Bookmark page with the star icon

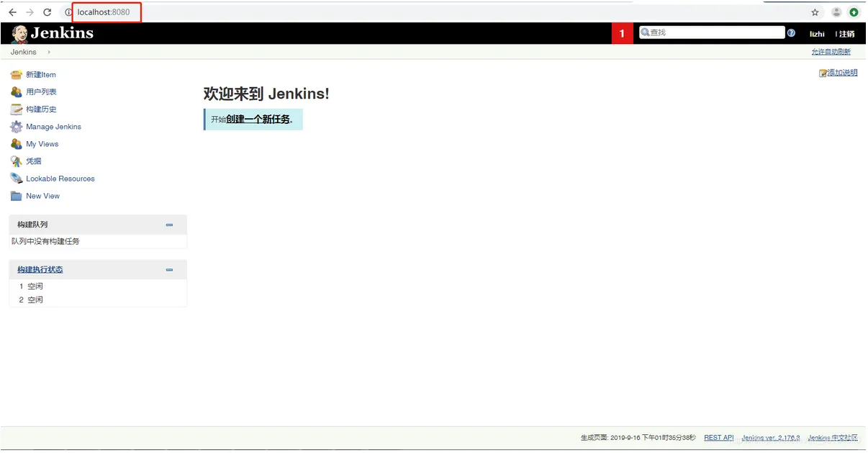point(815,12)
